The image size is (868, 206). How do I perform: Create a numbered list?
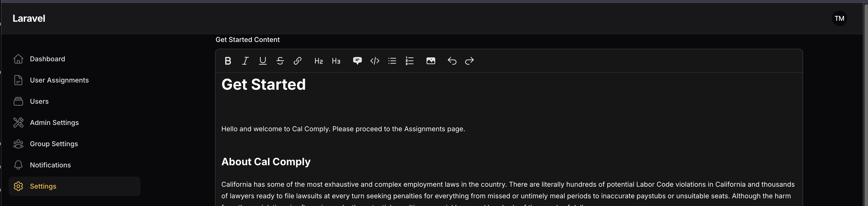click(410, 61)
